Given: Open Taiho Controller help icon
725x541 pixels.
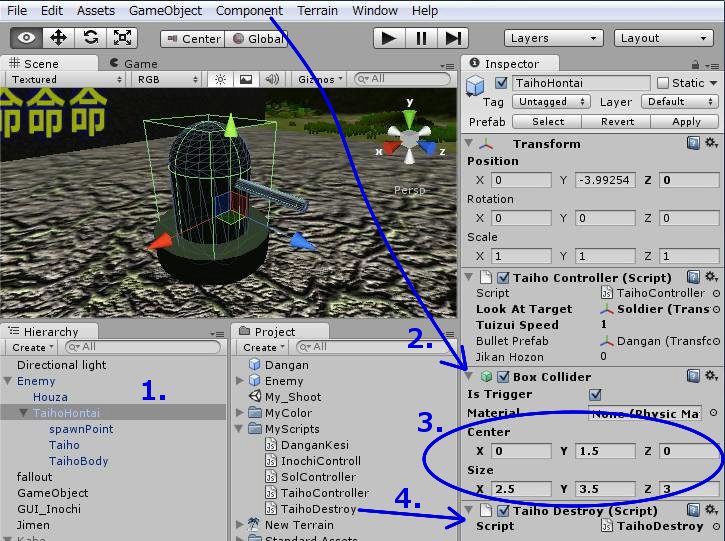Looking at the screenshot, I should [x=693, y=277].
